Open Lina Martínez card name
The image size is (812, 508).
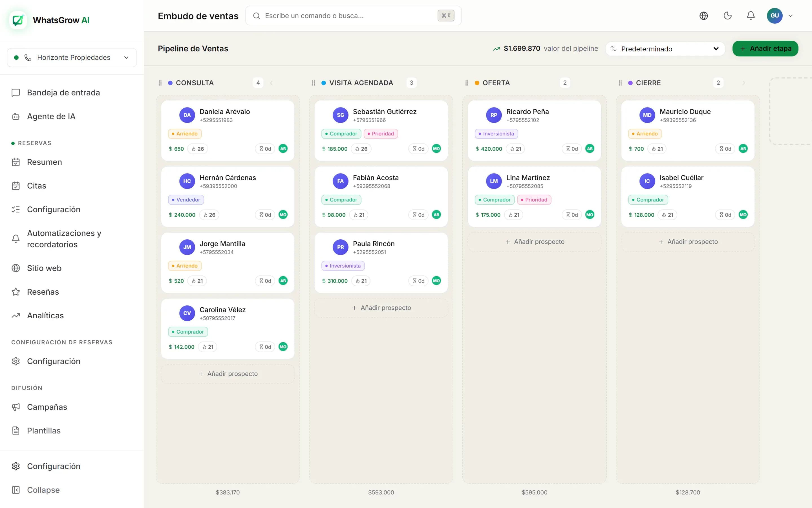click(x=528, y=178)
